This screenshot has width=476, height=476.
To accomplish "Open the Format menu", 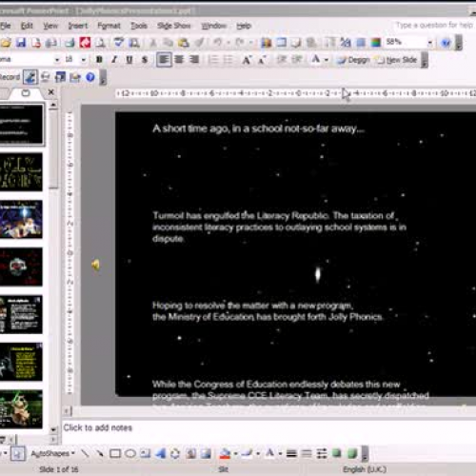I will pos(109,26).
